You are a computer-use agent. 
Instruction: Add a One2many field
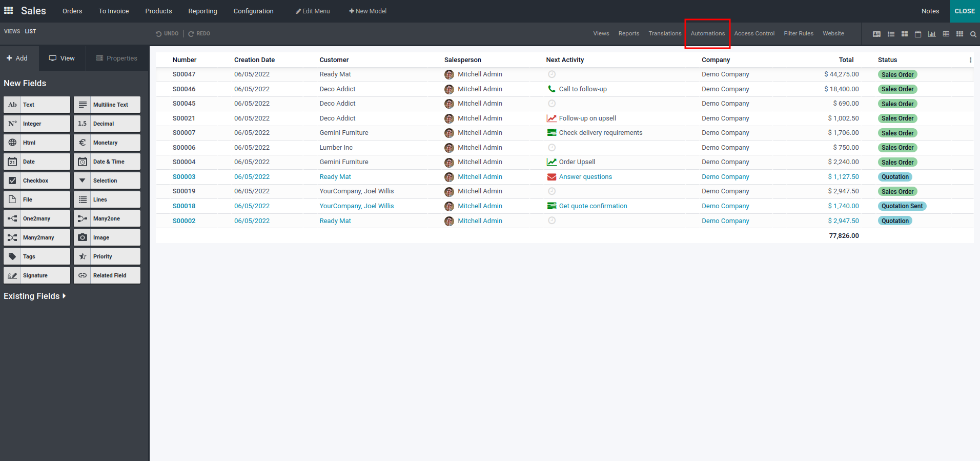point(37,218)
